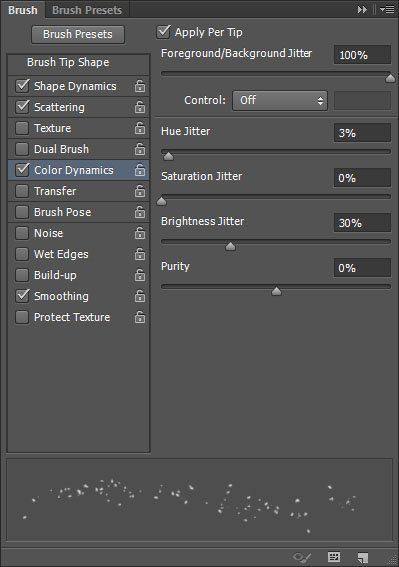
Task: Click the Brush Presets button
Action: [x=78, y=34]
